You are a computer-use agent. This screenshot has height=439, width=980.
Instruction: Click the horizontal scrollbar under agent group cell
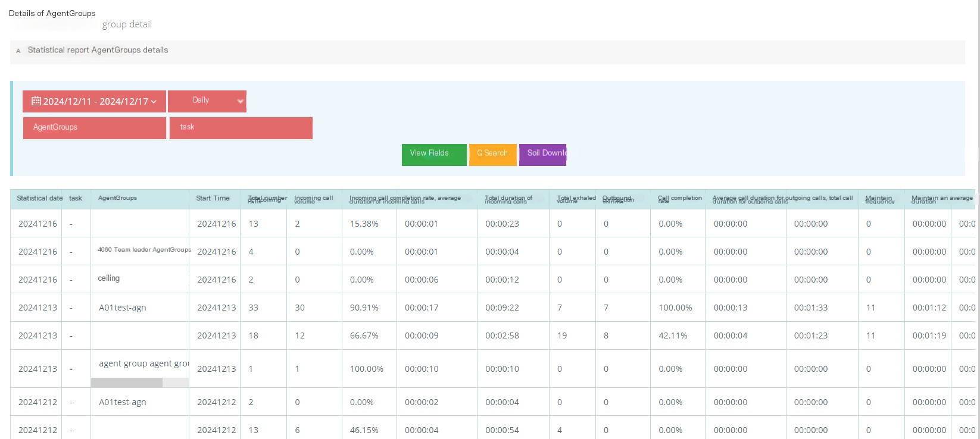[140, 382]
